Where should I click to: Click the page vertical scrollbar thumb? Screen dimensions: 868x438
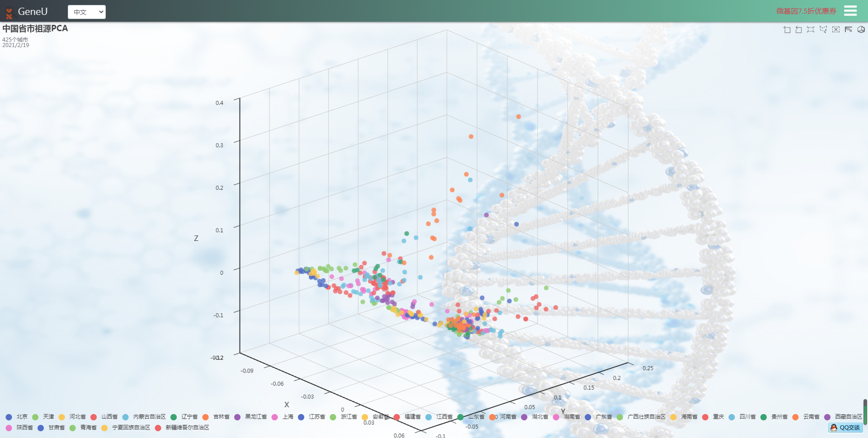[865, 412]
